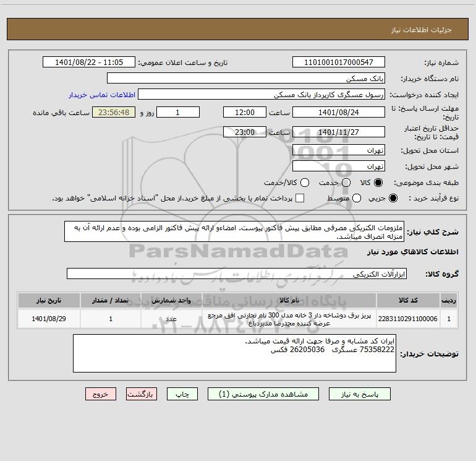Open مشاهده مدارک پیوستی (1) button
476x461 pixels.
(263, 394)
